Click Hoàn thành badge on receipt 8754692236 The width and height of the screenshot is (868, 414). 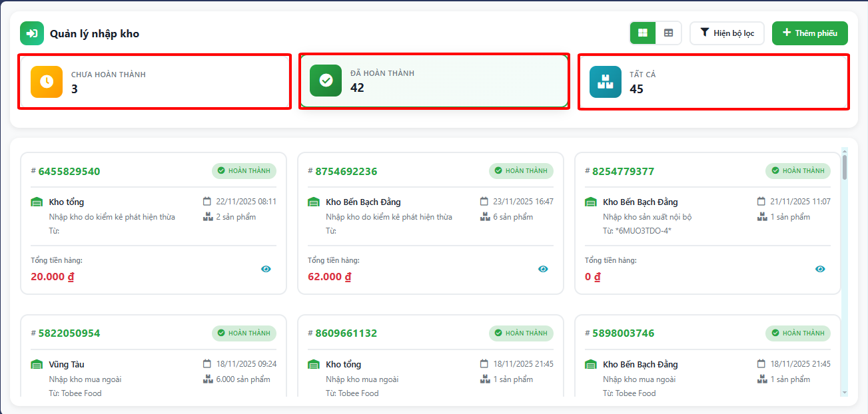pos(521,171)
